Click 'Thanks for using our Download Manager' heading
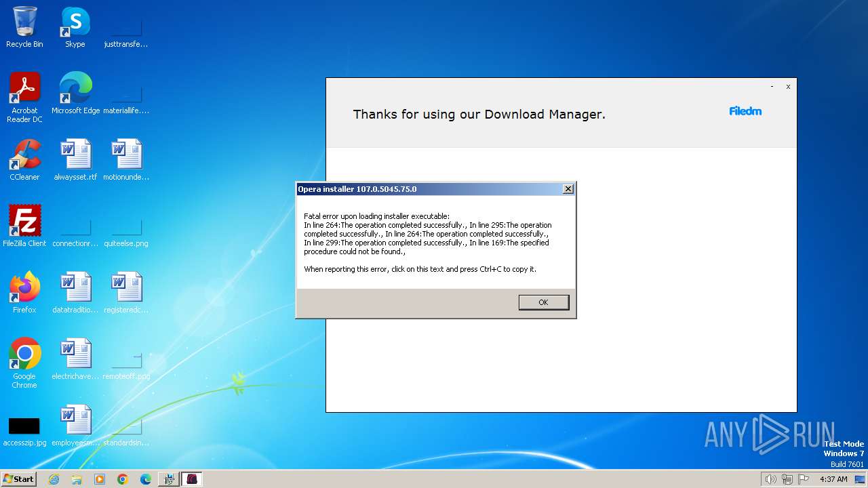Image resolution: width=868 pixels, height=488 pixels. pos(479,115)
